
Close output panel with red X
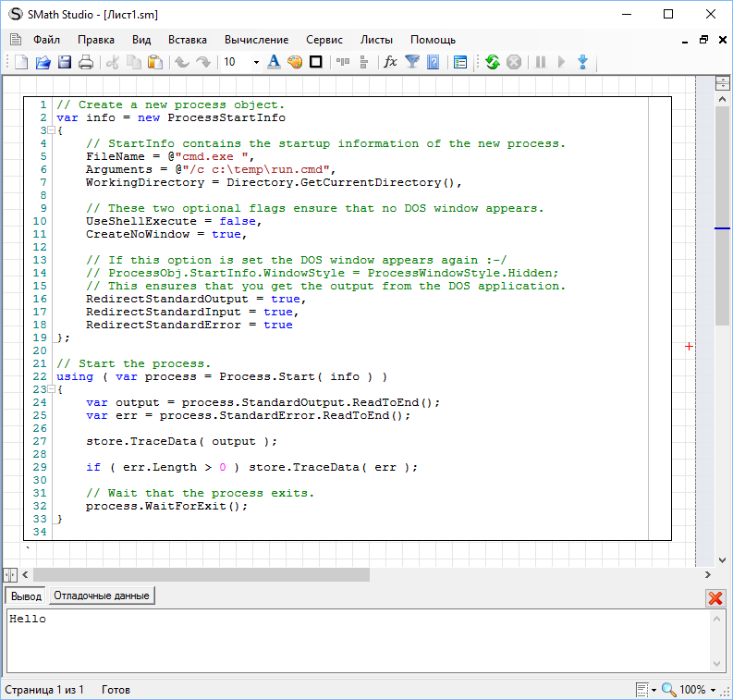pos(715,597)
